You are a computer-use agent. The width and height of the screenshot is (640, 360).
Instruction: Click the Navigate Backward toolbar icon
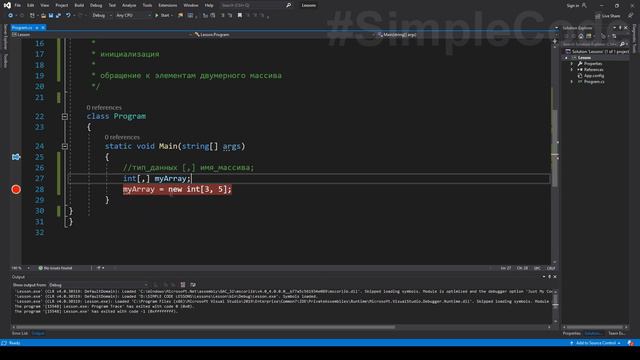[10, 16]
